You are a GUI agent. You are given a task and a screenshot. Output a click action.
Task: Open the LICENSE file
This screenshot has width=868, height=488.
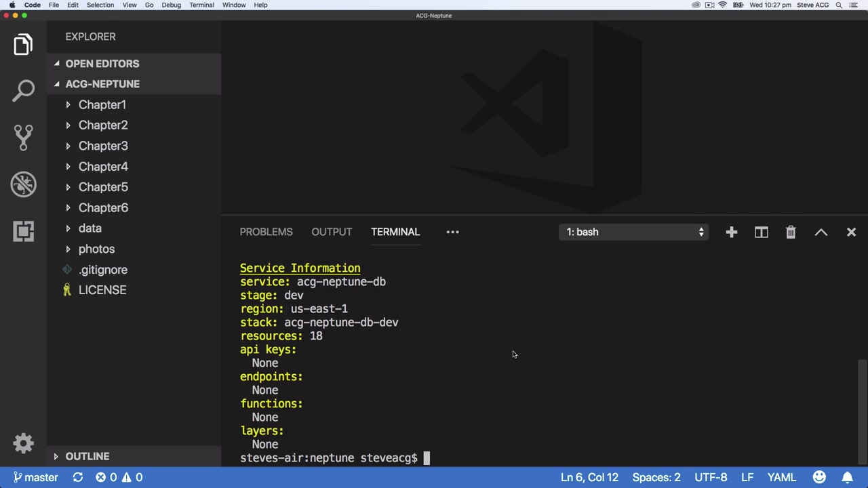point(102,290)
